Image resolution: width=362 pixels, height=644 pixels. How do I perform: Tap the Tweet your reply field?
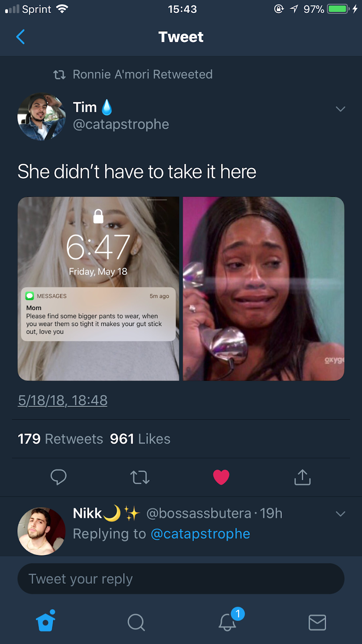181,579
